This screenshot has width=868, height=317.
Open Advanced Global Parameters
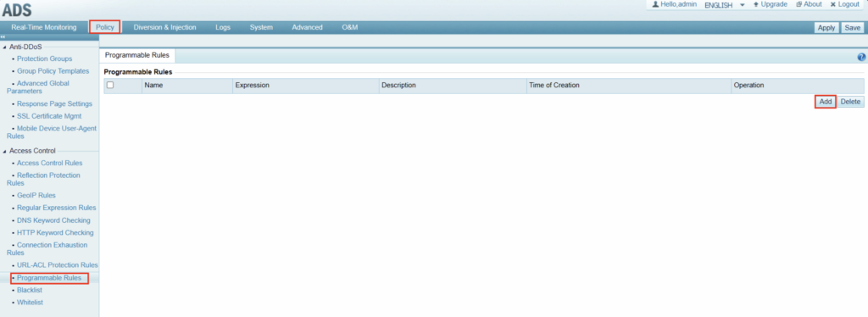coord(38,86)
